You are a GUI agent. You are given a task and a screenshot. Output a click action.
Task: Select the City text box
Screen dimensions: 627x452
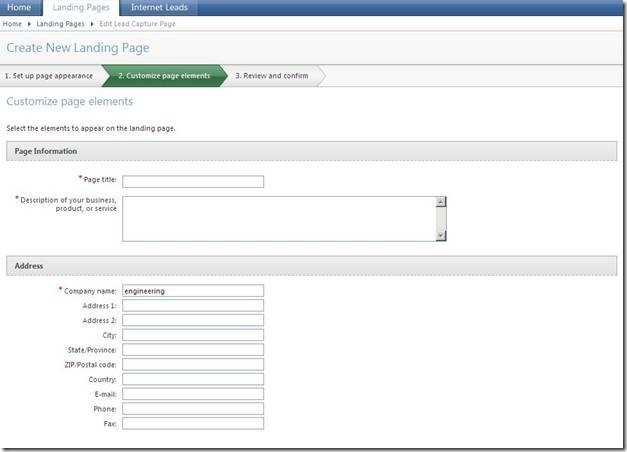[193, 335]
